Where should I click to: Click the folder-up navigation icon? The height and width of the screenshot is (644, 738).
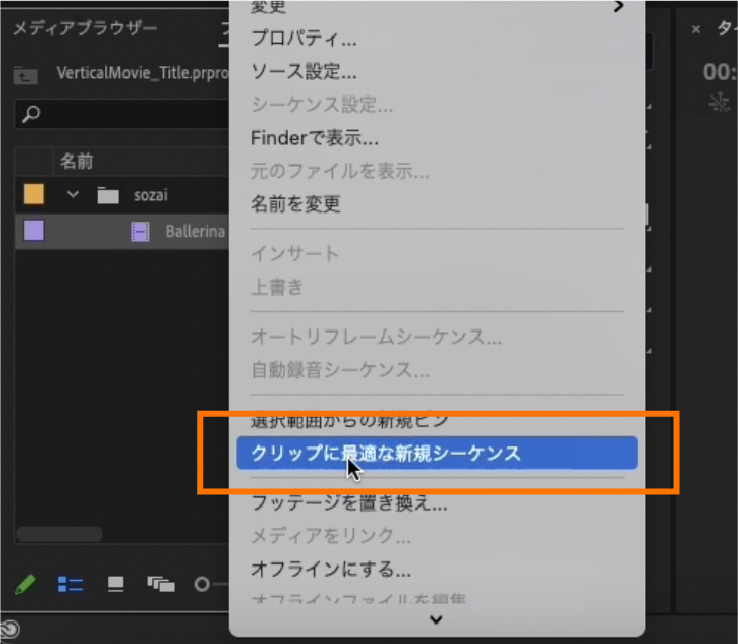25,75
